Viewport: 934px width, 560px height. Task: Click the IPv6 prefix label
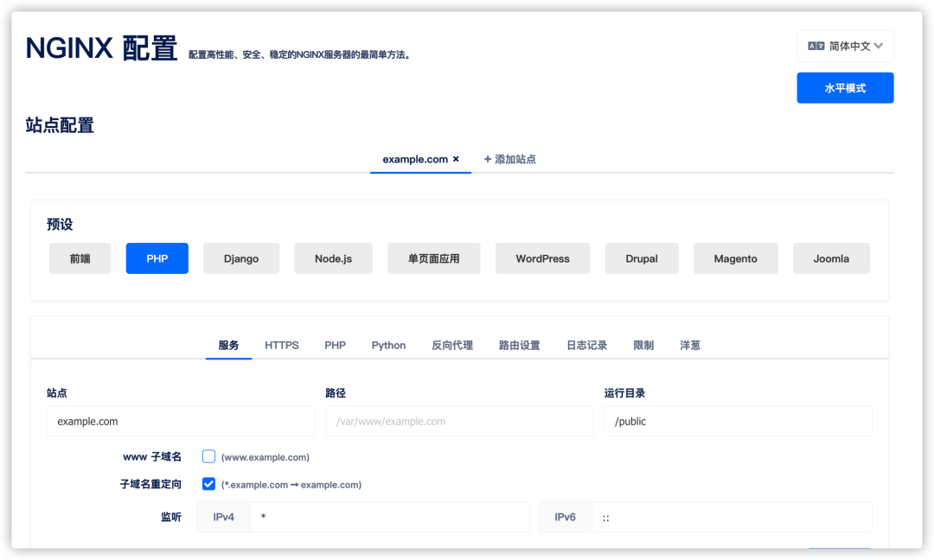click(x=566, y=517)
